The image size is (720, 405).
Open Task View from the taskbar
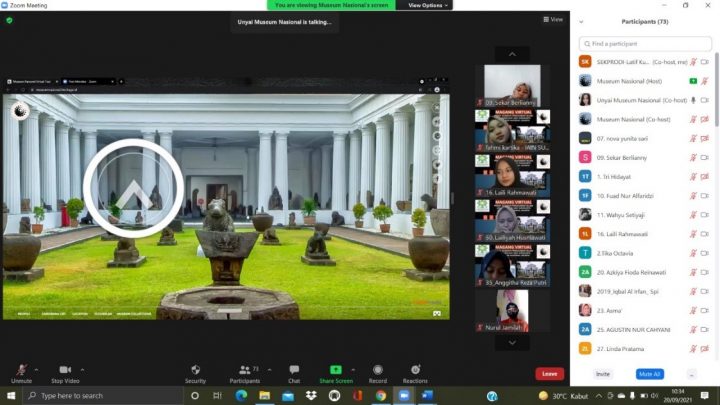pos(218,396)
